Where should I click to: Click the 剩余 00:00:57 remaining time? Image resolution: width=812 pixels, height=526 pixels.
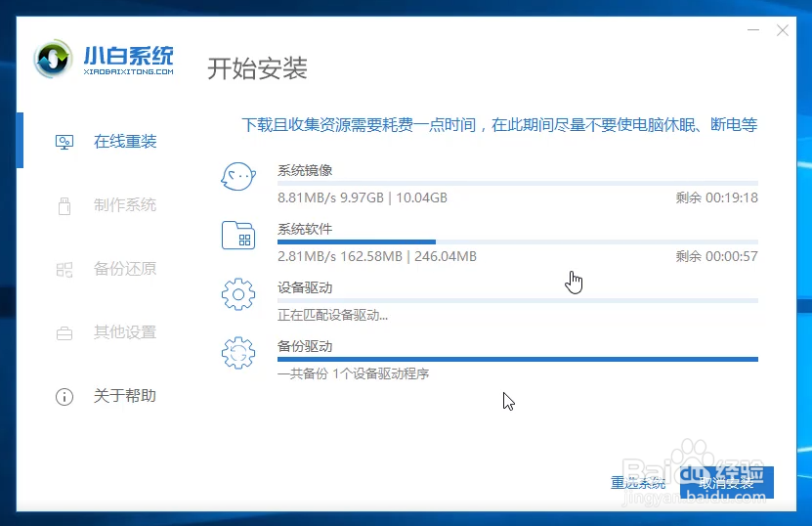click(x=716, y=256)
